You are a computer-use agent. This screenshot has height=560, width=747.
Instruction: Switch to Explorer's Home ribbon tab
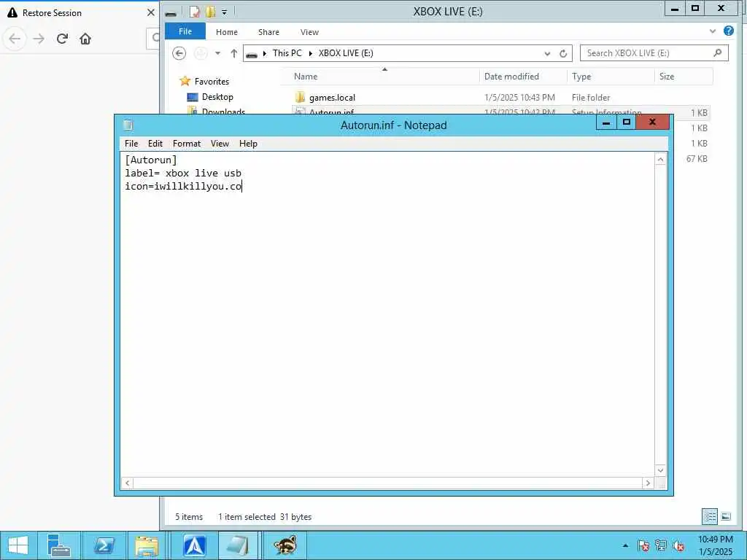tap(227, 32)
